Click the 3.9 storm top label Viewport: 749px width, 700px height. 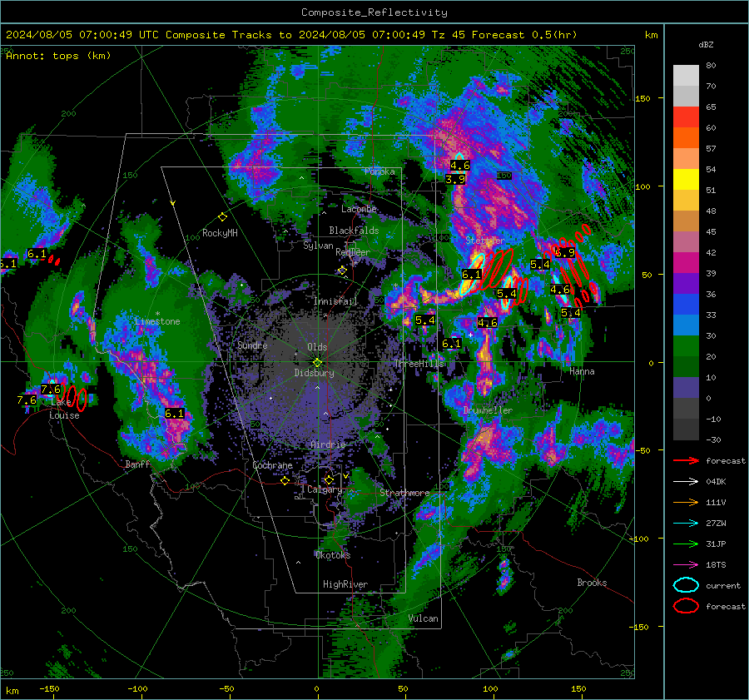point(454,179)
